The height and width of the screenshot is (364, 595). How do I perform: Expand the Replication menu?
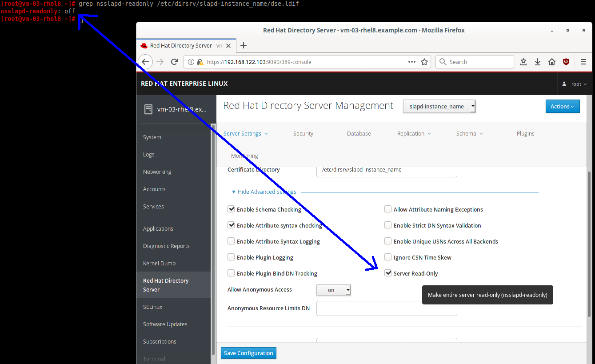(414, 133)
